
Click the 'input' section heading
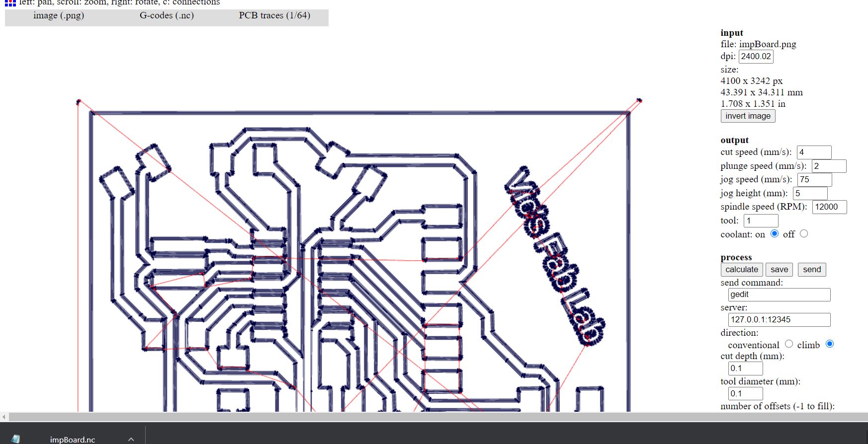732,33
